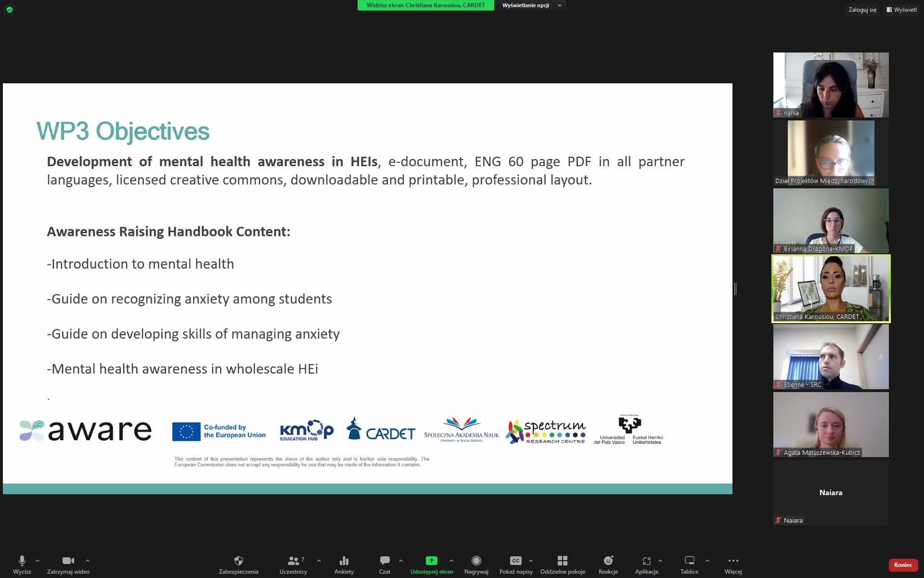The width and height of the screenshot is (924, 578).
Task: Click the red Koniec end meeting button
Action: click(903, 565)
